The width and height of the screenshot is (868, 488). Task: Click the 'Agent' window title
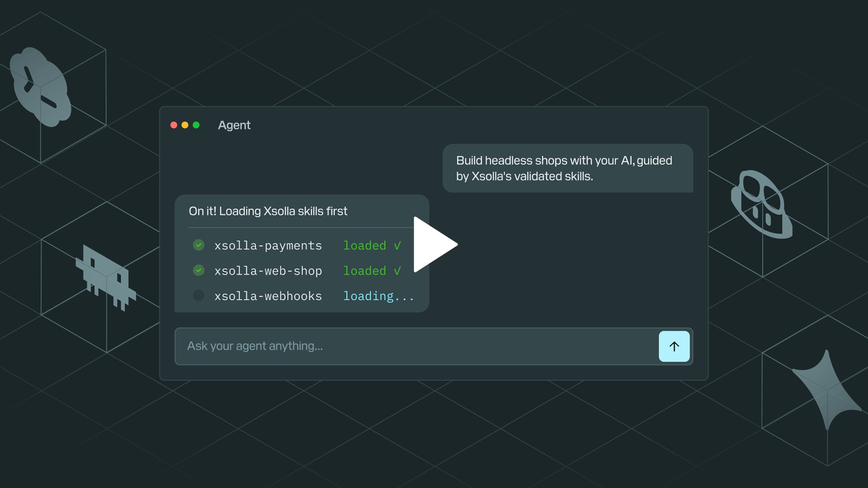[x=234, y=125]
